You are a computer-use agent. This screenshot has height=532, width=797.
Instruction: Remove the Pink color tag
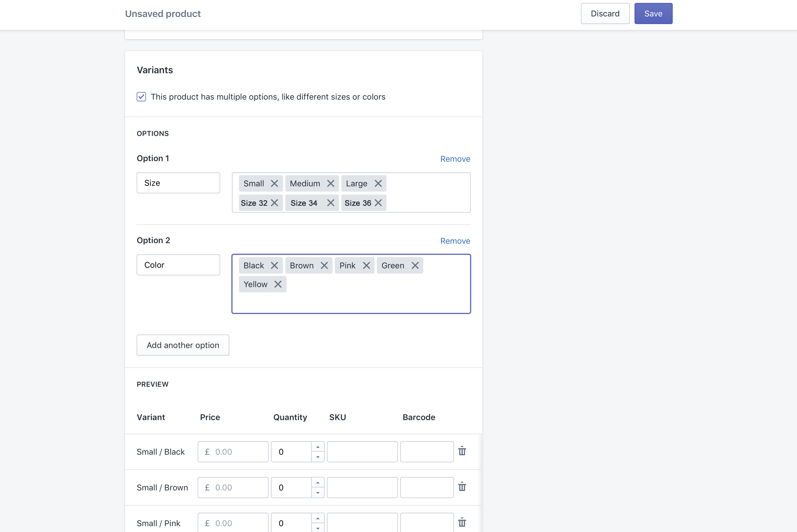point(366,266)
